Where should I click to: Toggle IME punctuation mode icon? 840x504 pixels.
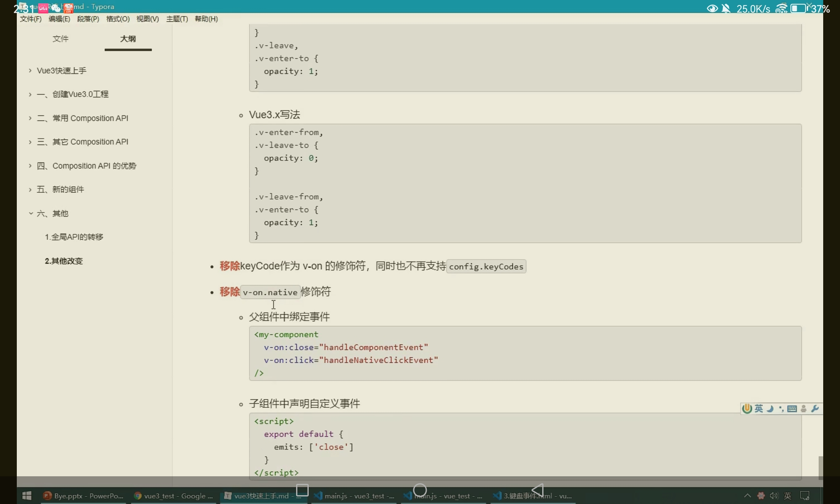(x=781, y=409)
